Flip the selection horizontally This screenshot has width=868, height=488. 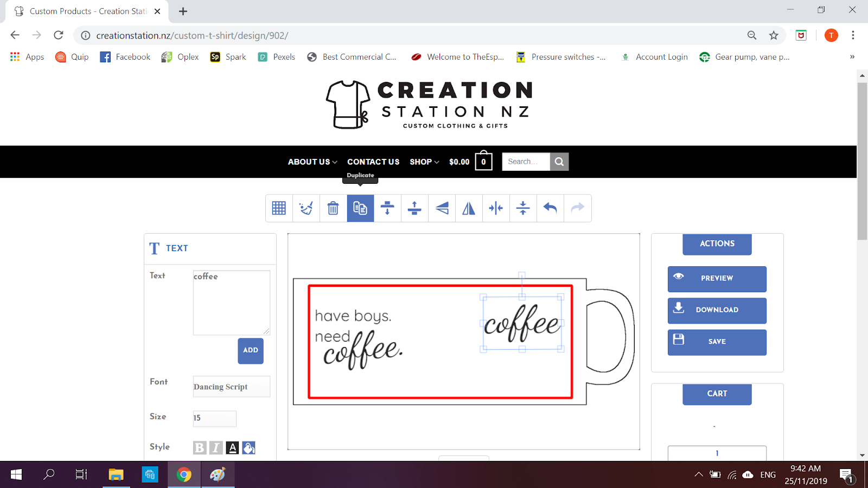pos(469,208)
